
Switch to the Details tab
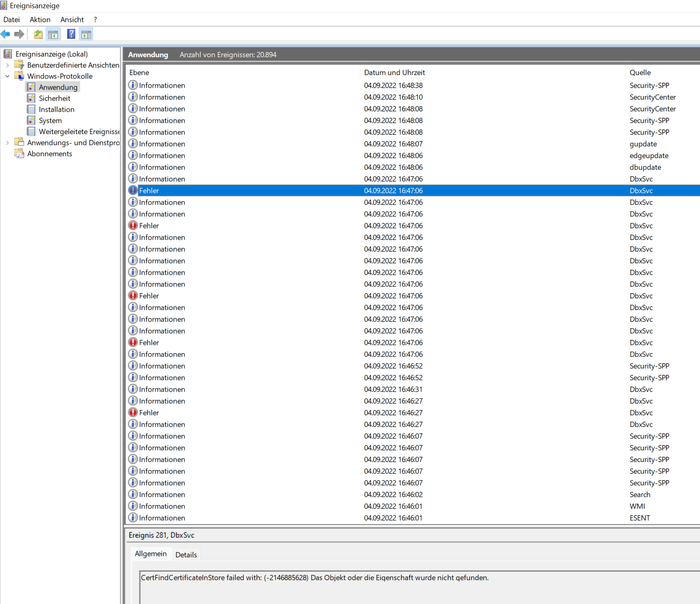[186, 554]
